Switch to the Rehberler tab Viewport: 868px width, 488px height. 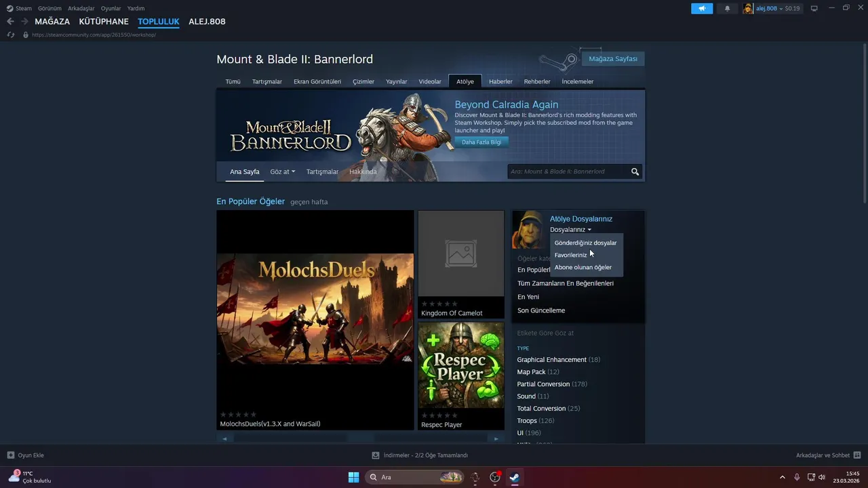537,81
